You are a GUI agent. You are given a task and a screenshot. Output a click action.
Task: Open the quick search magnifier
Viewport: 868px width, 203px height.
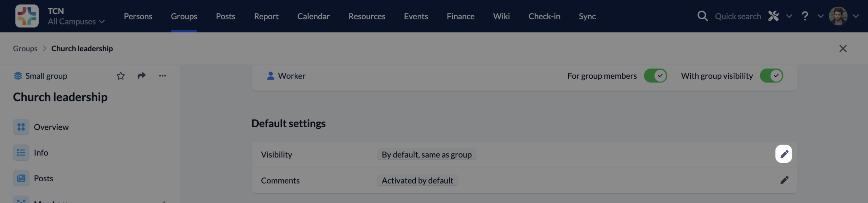tap(702, 16)
